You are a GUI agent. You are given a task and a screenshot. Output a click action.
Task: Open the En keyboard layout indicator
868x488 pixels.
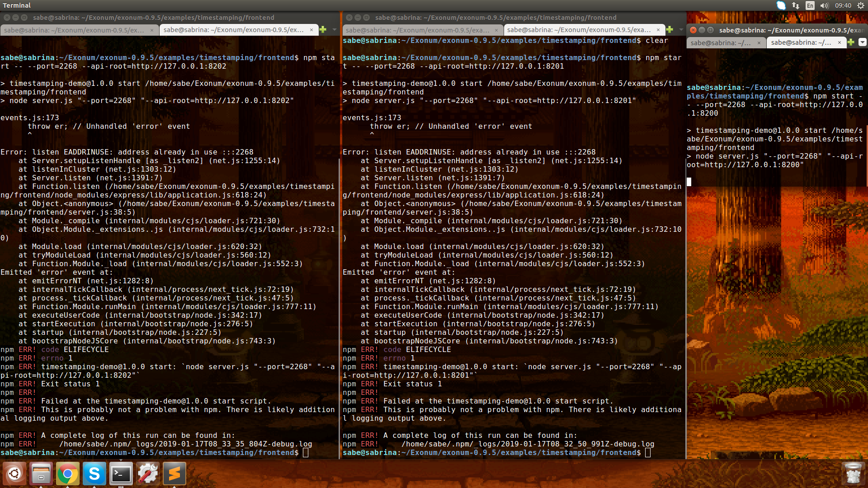click(810, 5)
